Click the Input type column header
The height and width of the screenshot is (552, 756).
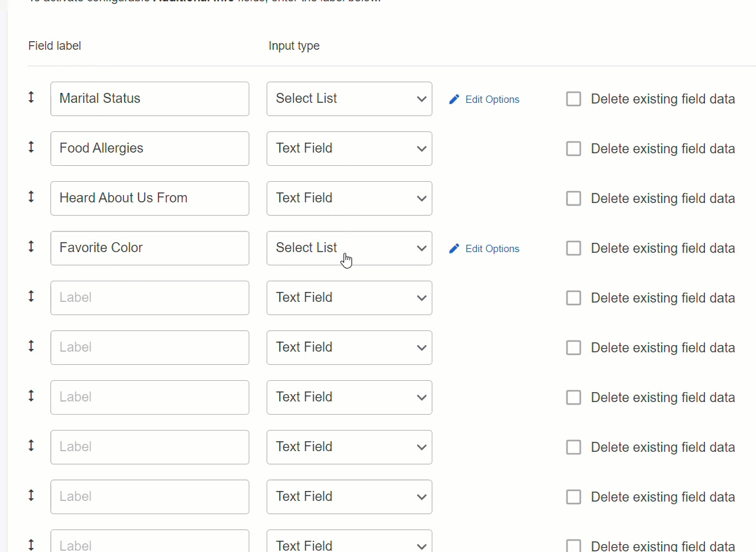click(294, 45)
